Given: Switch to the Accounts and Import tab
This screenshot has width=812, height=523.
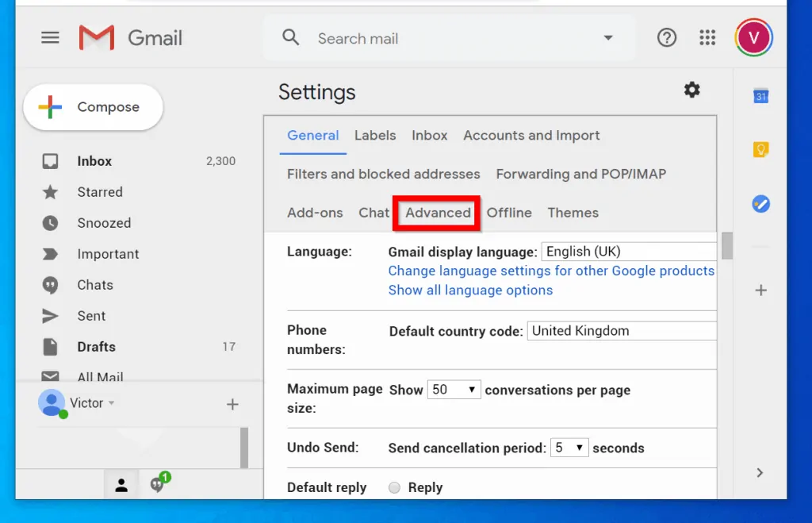Looking at the screenshot, I should click(531, 135).
